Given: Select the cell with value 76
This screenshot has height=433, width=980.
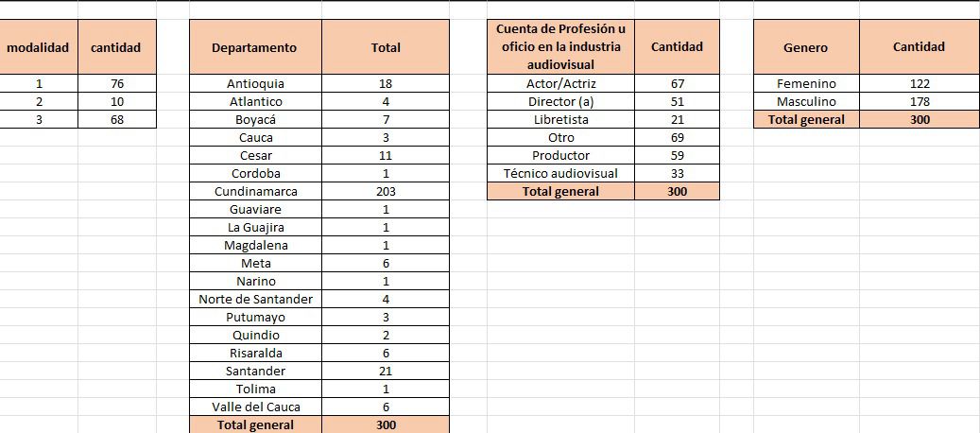Looking at the screenshot, I should click(x=116, y=83).
